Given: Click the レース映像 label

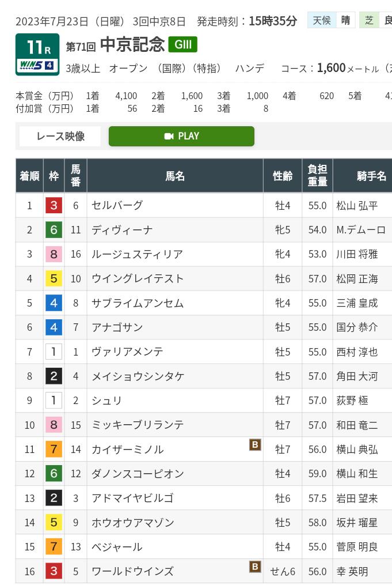Looking at the screenshot, I should [60, 136].
